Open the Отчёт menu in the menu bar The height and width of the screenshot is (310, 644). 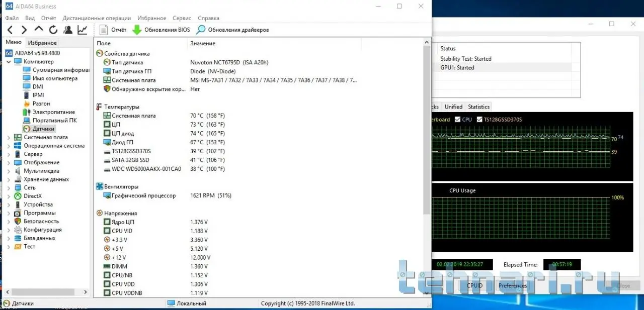coord(49,18)
